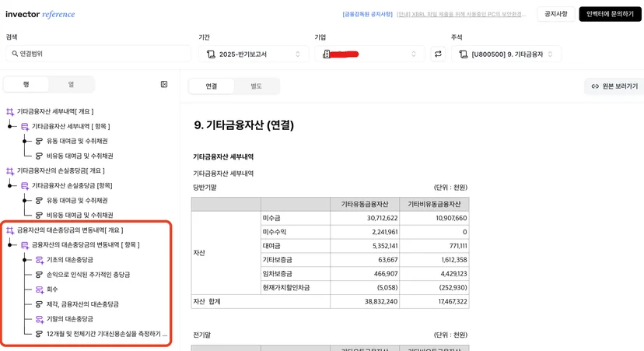Select 유동 대여금 및 수취채권 under 손실충당금 [항목]
The height and width of the screenshot is (351, 644).
point(77,200)
